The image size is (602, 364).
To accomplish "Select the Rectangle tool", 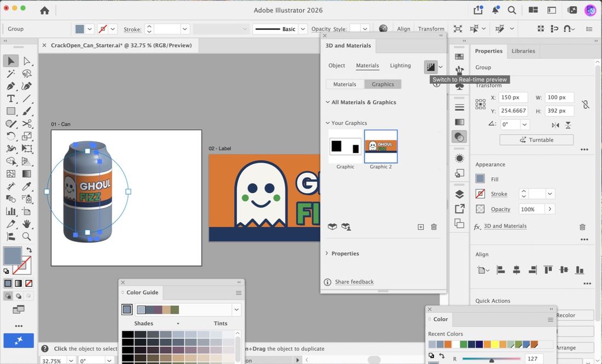I will tap(11, 111).
